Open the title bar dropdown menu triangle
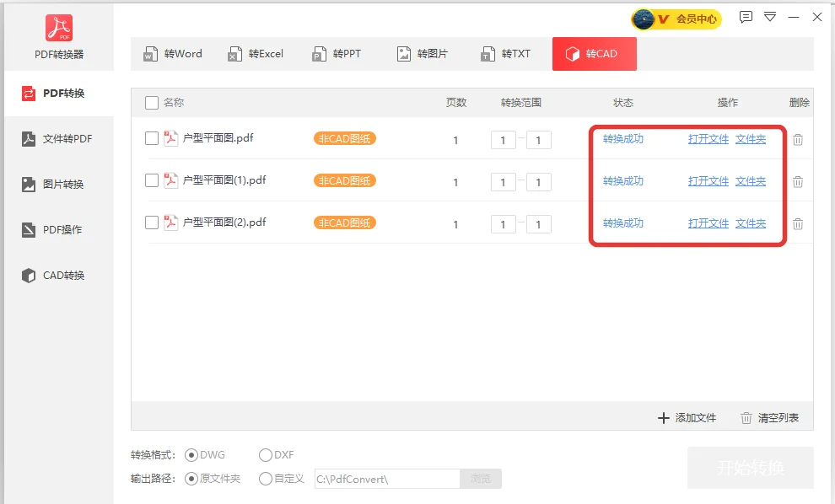Viewport: 835px width, 504px height. coord(770,17)
